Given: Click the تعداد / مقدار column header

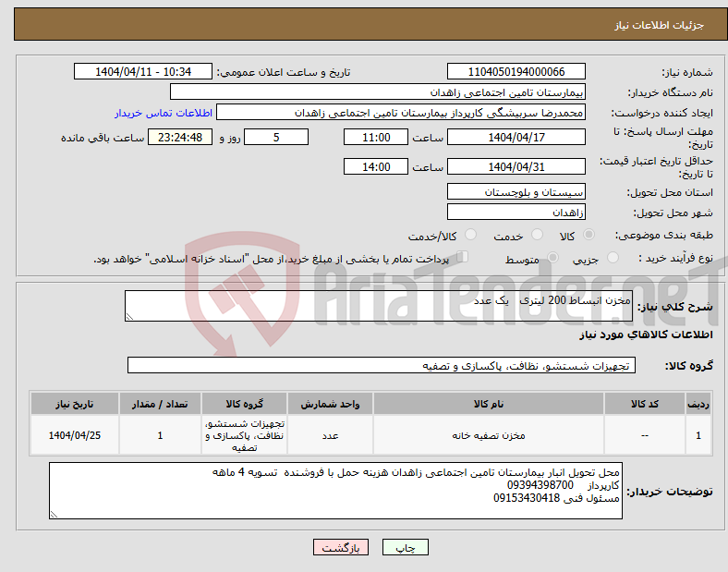Looking at the screenshot, I should coord(160,404).
